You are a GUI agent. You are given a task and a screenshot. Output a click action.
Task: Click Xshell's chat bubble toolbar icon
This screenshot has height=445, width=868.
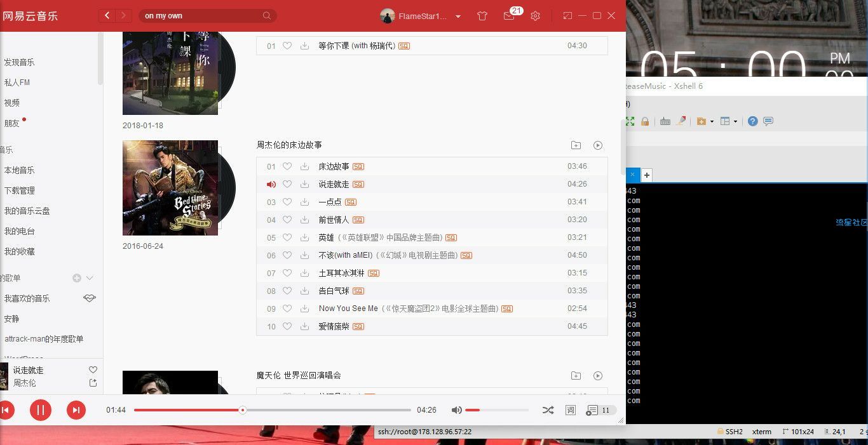coord(768,121)
